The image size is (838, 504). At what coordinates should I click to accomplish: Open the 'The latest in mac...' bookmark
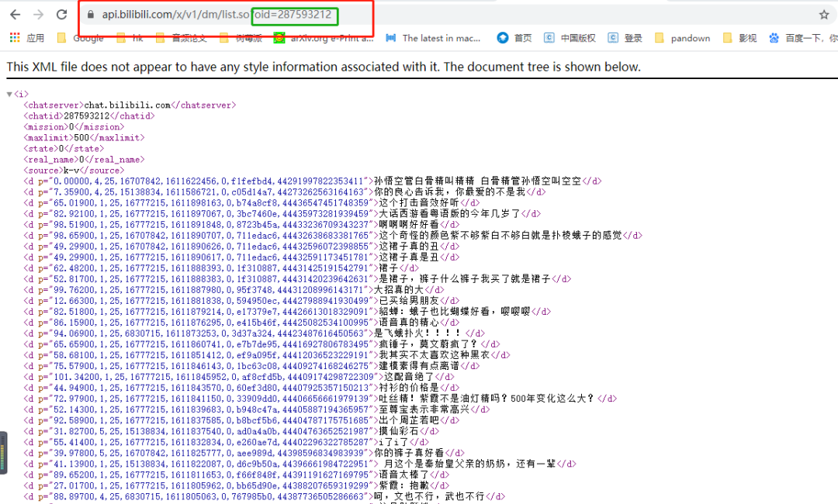(x=433, y=38)
